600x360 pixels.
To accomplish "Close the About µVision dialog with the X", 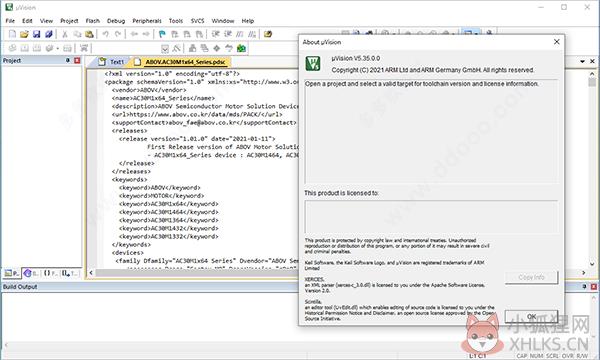I will [x=557, y=42].
